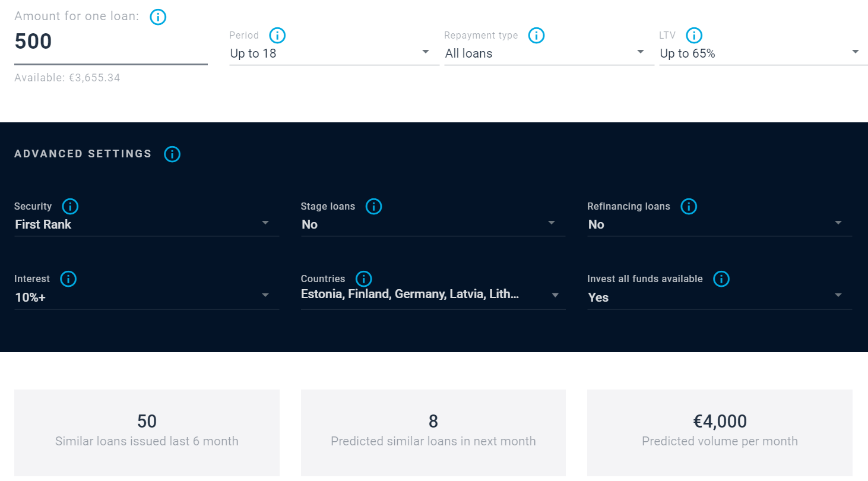Select the loan amount field showing 500

110,42
